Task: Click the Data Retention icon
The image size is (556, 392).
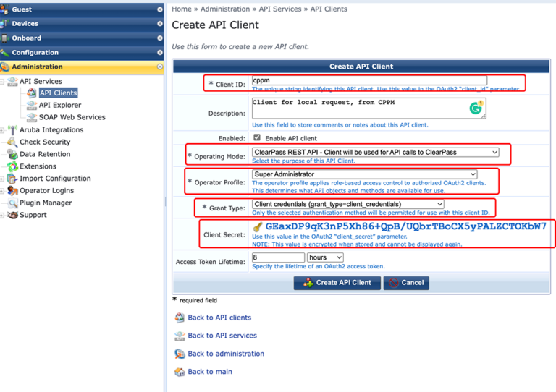Action: (x=12, y=154)
